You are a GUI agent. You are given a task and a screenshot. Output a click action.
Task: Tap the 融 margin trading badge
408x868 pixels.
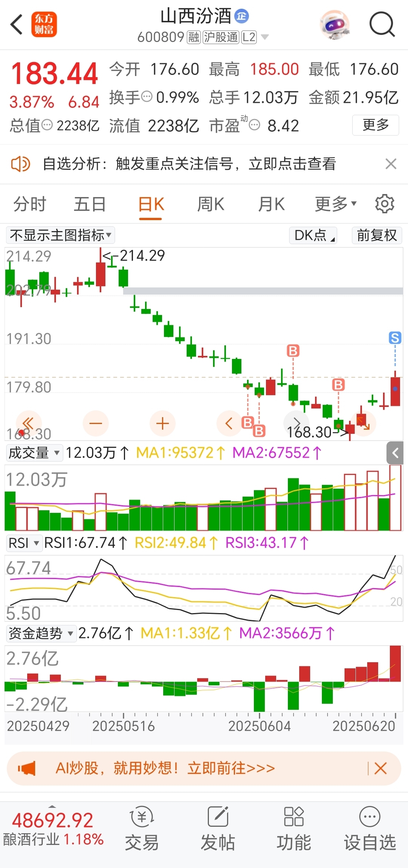click(x=194, y=37)
